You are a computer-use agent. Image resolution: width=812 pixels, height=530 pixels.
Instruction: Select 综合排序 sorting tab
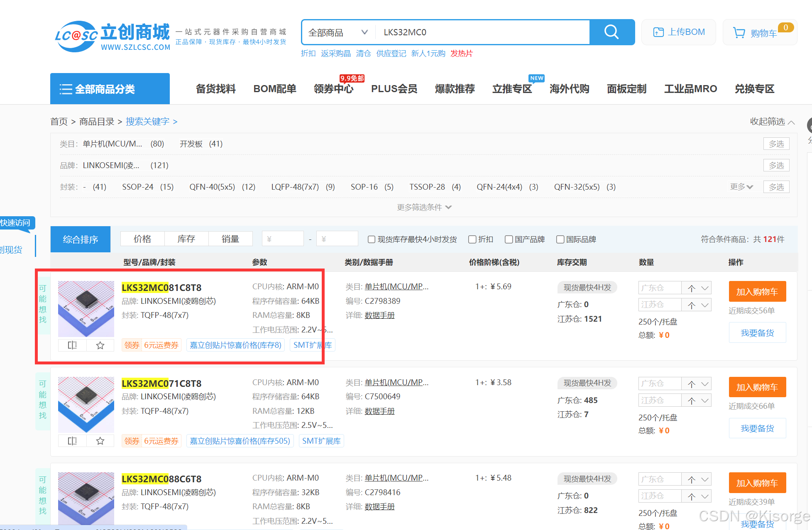81,239
